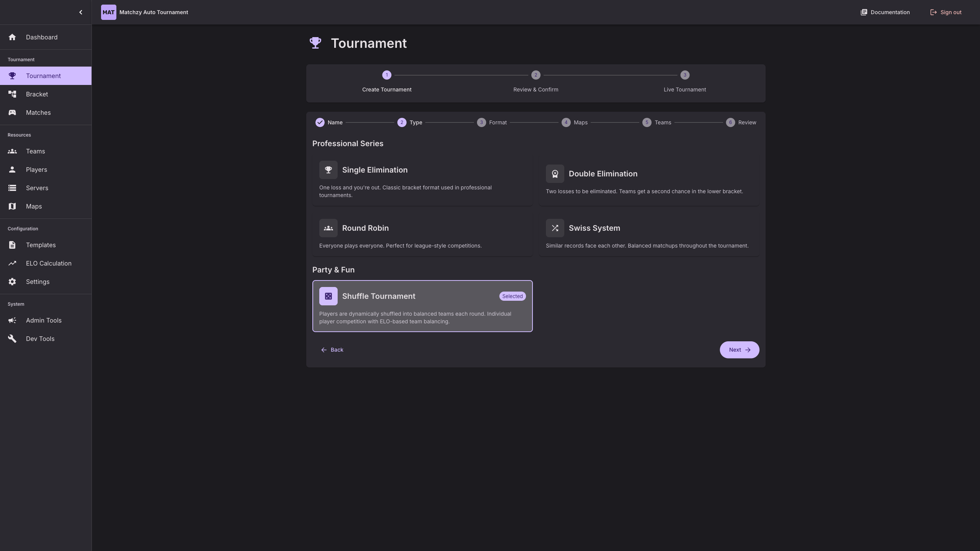The height and width of the screenshot is (551, 980).
Task: Open ELO Calculation trend icon
Action: point(12,263)
